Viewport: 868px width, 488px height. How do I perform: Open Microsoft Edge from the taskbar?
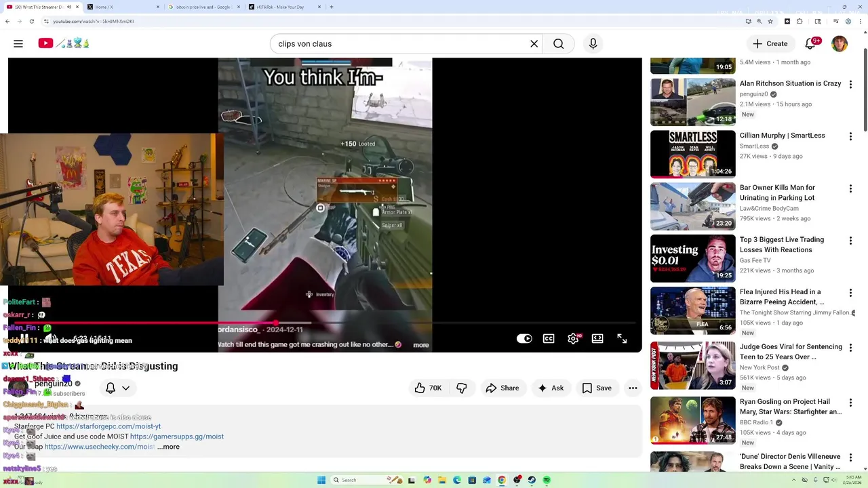[457, 480]
